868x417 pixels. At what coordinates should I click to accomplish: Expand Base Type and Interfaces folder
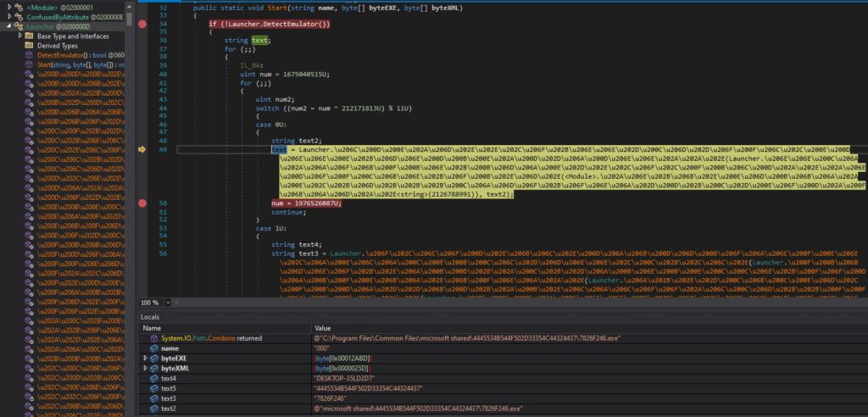pos(20,36)
